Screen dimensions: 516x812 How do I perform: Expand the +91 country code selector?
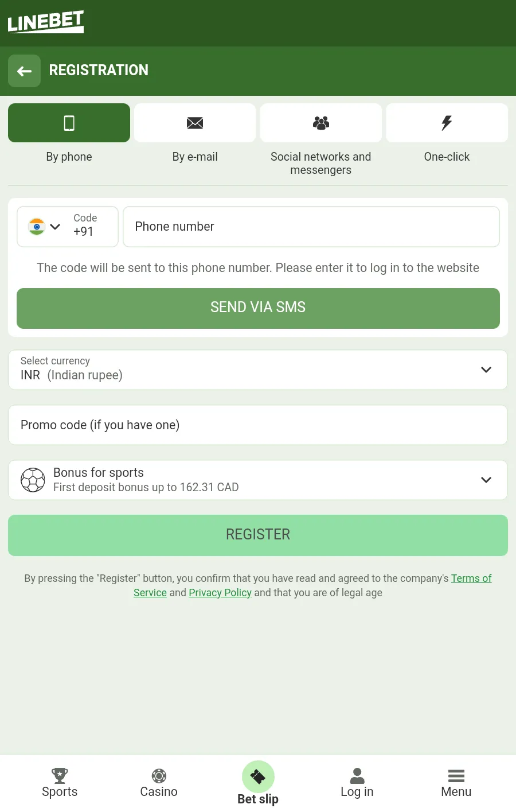[x=68, y=227]
